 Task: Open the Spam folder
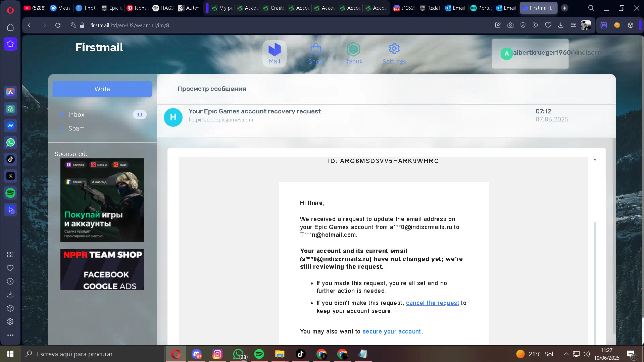click(x=77, y=128)
